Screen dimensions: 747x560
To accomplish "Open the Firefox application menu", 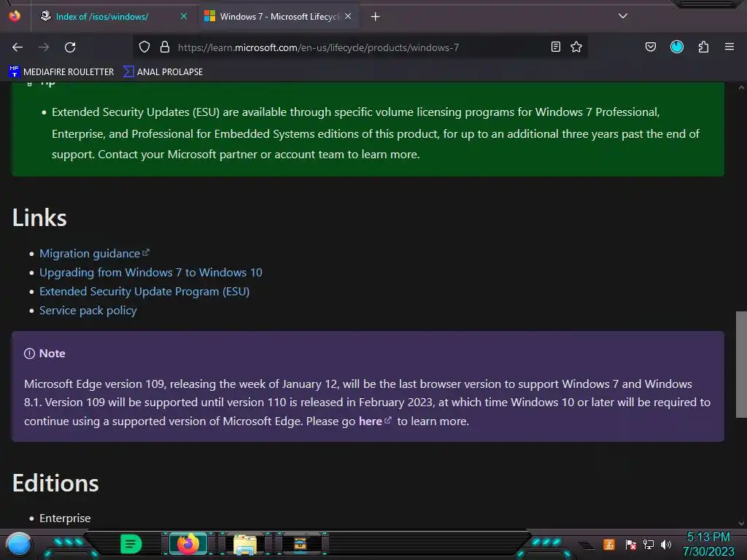I will click(x=729, y=47).
